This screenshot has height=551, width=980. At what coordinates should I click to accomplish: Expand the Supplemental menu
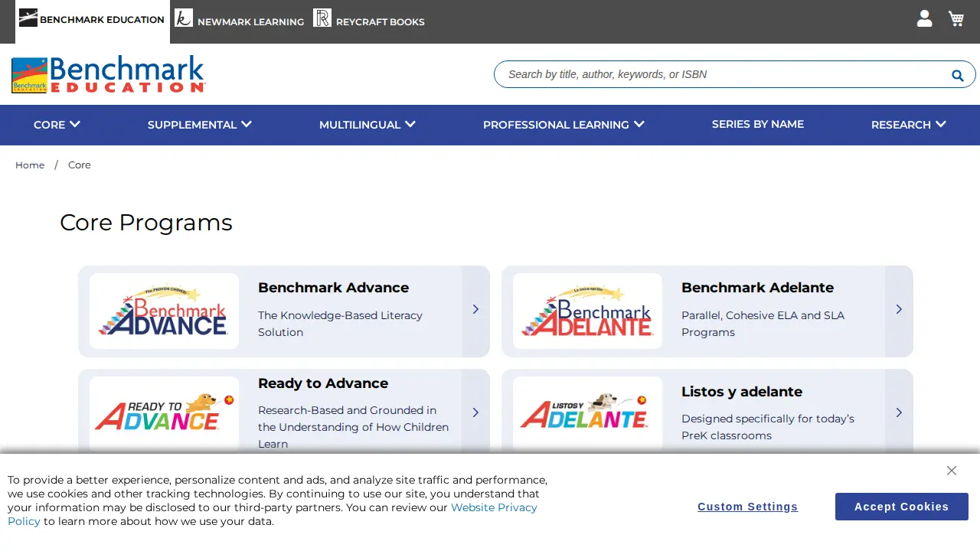coord(199,125)
